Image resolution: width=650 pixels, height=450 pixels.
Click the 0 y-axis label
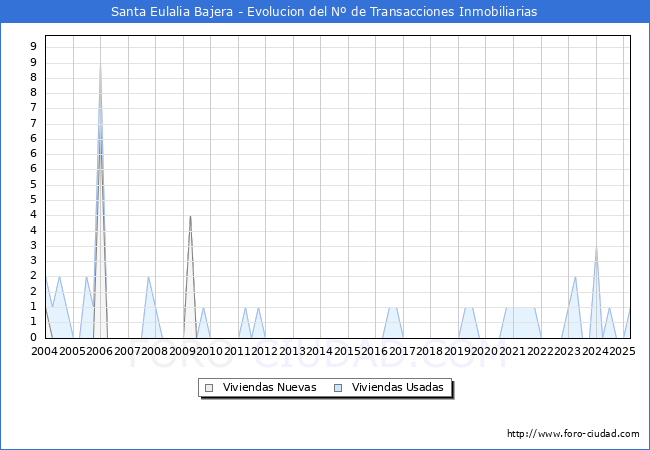[33, 337]
